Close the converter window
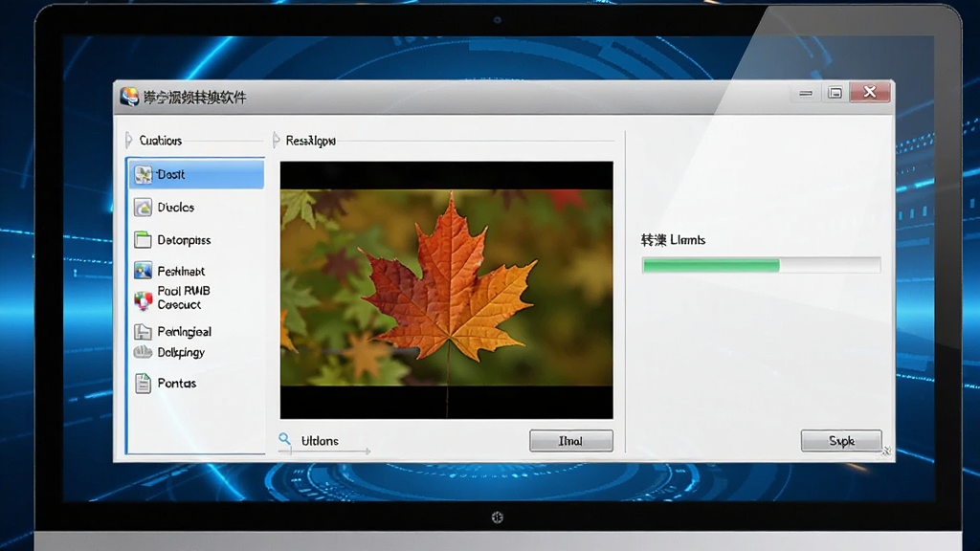Viewport: 980px width, 551px height. [x=869, y=93]
